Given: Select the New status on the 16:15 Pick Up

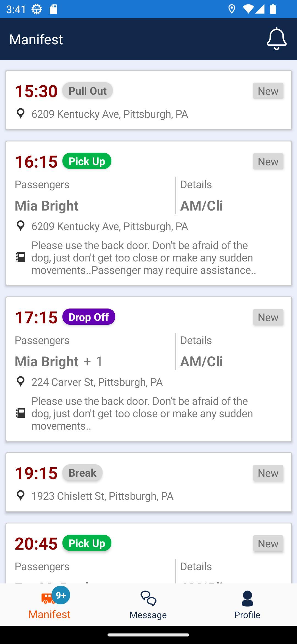Looking at the screenshot, I should click(268, 161).
